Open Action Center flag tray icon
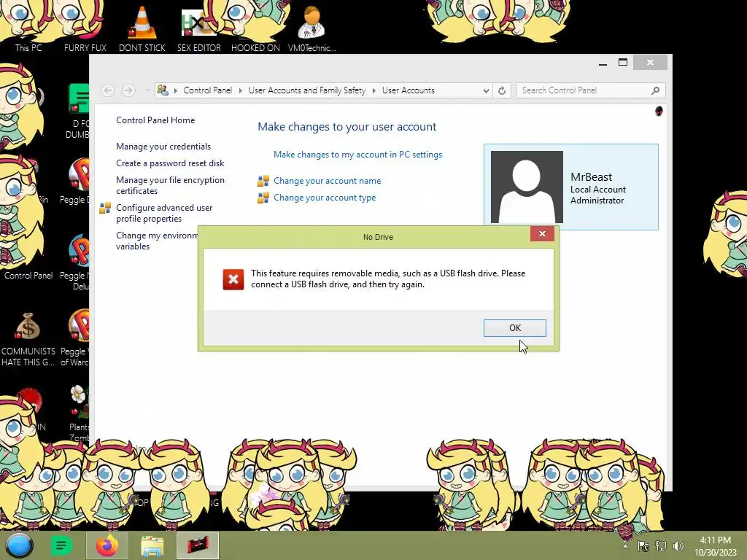Image resolution: width=747 pixels, height=560 pixels. coord(643,546)
